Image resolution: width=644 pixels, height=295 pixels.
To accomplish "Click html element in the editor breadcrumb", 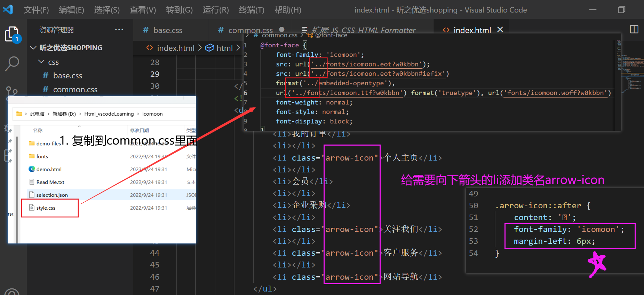I will pos(224,48).
